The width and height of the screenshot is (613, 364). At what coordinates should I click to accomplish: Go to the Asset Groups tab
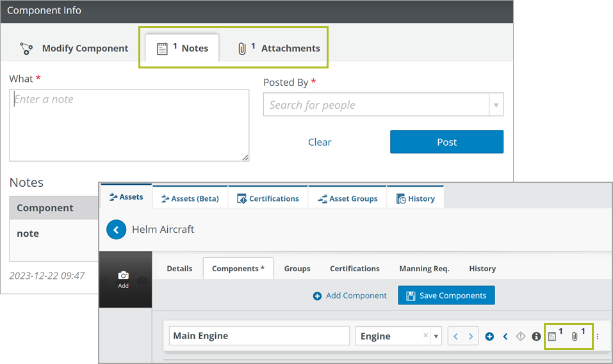pos(348,198)
